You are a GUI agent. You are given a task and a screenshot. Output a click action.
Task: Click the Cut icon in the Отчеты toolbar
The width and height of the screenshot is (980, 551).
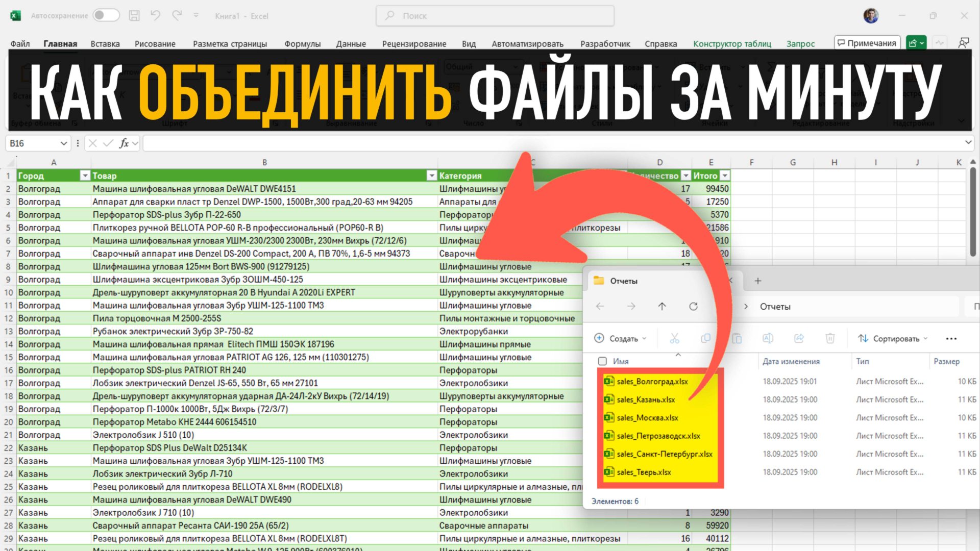(x=675, y=338)
